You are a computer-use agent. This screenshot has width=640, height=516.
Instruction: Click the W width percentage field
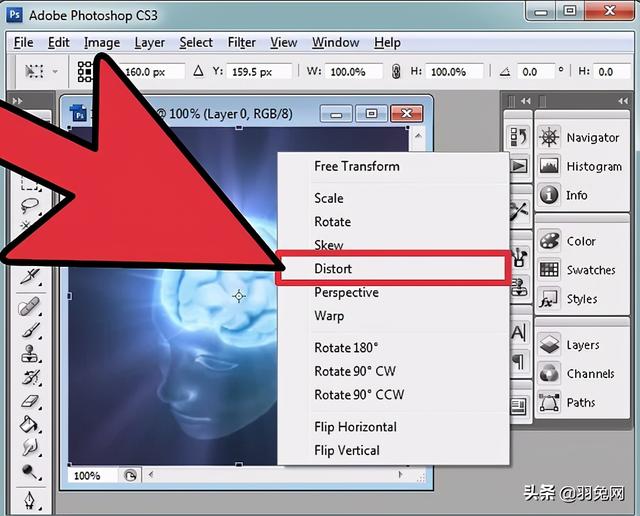[354, 72]
